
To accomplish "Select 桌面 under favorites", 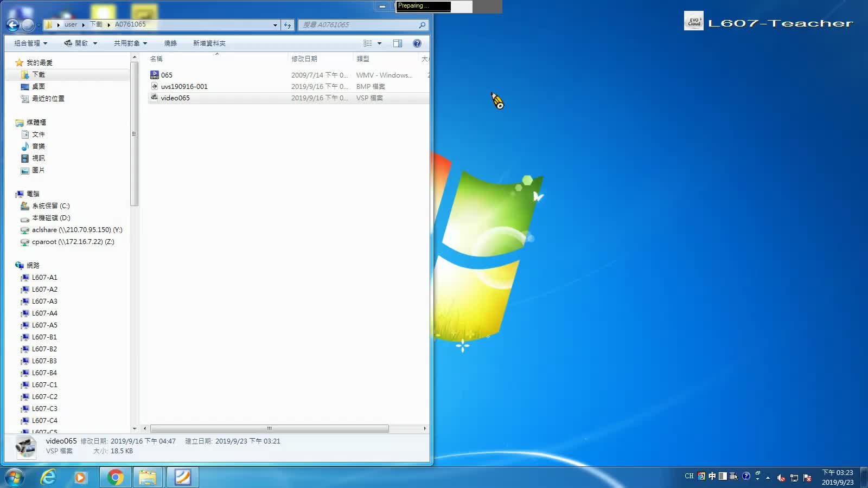I will click(39, 87).
